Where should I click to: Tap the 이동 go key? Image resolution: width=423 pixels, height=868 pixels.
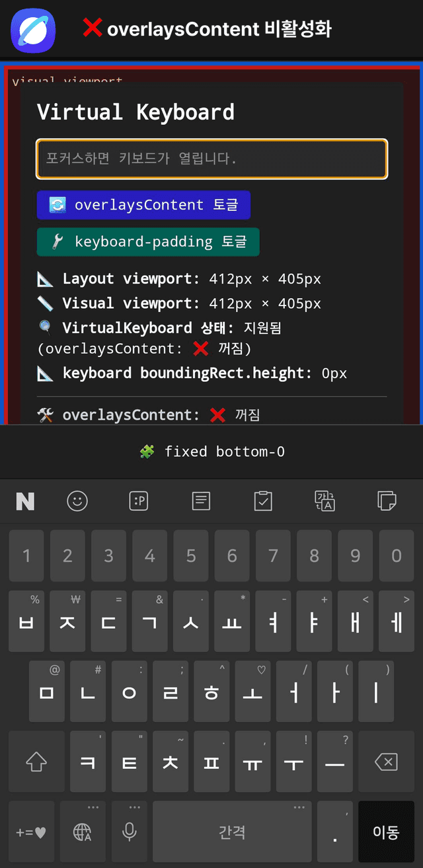tap(386, 832)
